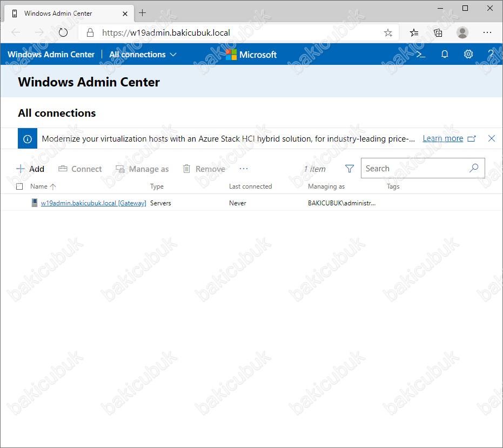
Task: Open the PowerShell console icon in header
Action: [420, 54]
